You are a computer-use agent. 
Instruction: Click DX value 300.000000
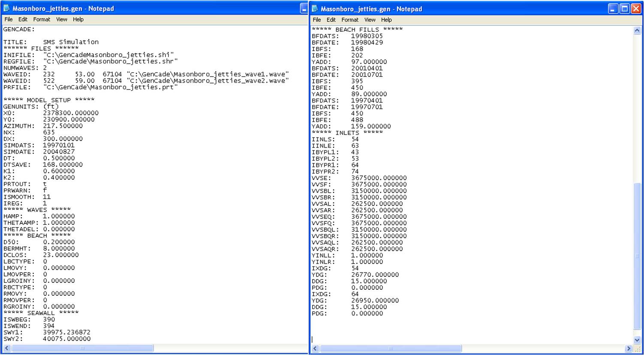pyautogui.click(x=63, y=139)
